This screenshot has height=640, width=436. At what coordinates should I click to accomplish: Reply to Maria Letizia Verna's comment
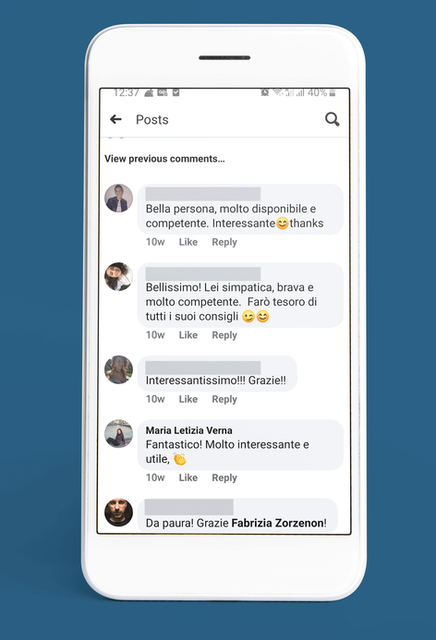(x=224, y=478)
